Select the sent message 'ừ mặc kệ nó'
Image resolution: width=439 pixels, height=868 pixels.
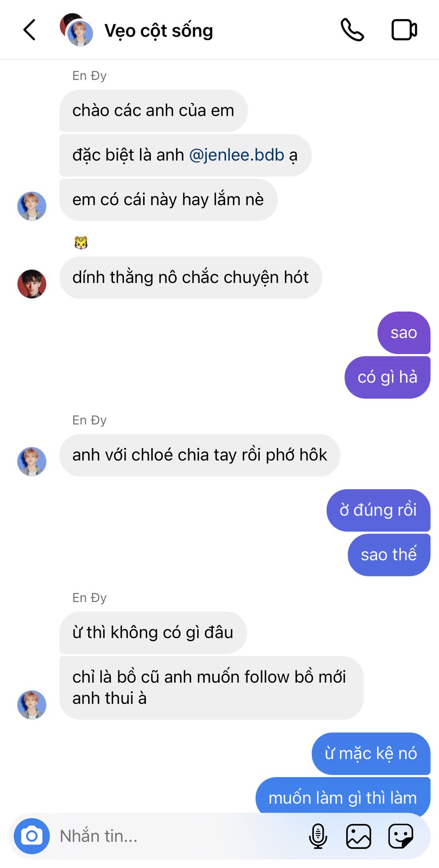(x=371, y=754)
